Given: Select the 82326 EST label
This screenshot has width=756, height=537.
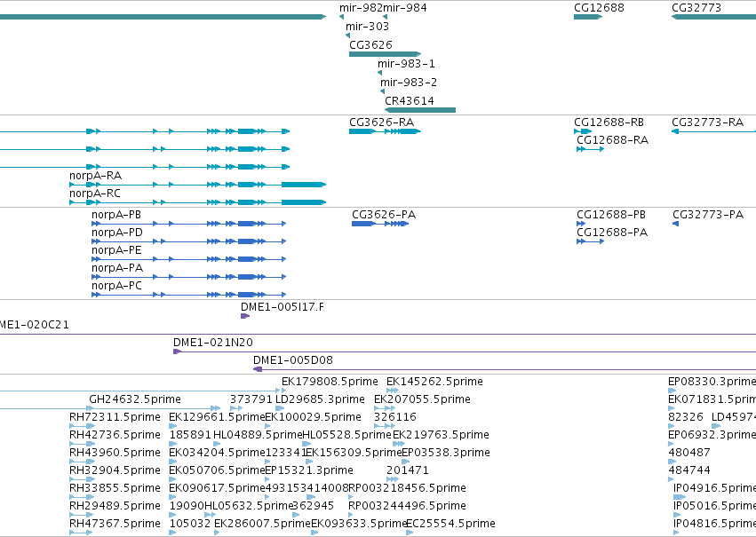Looking at the screenshot, I should pyautogui.click(x=686, y=417).
